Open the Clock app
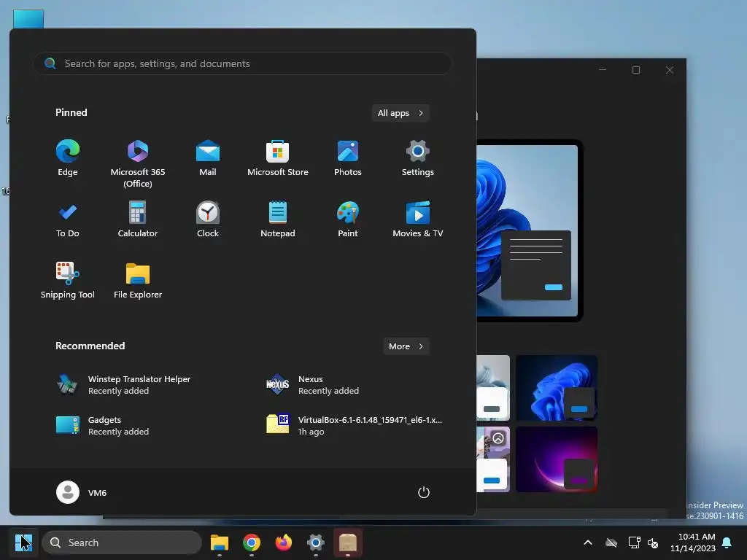This screenshot has width=747, height=560. point(208,220)
